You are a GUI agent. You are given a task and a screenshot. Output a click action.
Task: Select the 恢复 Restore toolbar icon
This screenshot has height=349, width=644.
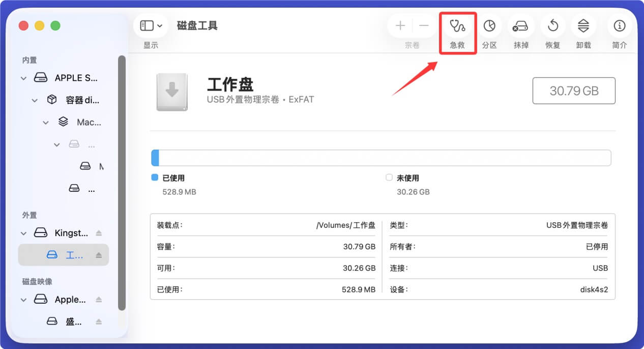tap(552, 25)
